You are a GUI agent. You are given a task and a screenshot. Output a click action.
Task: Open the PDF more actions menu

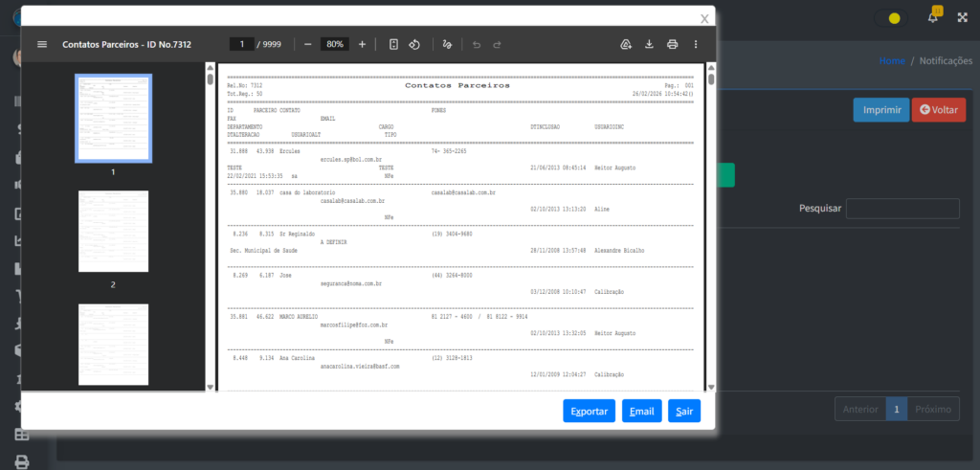[696, 44]
